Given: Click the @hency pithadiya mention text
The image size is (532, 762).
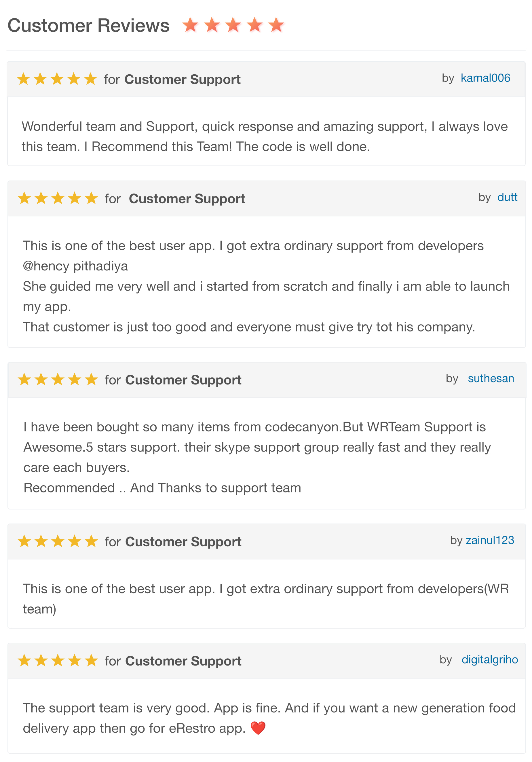Looking at the screenshot, I should (75, 266).
